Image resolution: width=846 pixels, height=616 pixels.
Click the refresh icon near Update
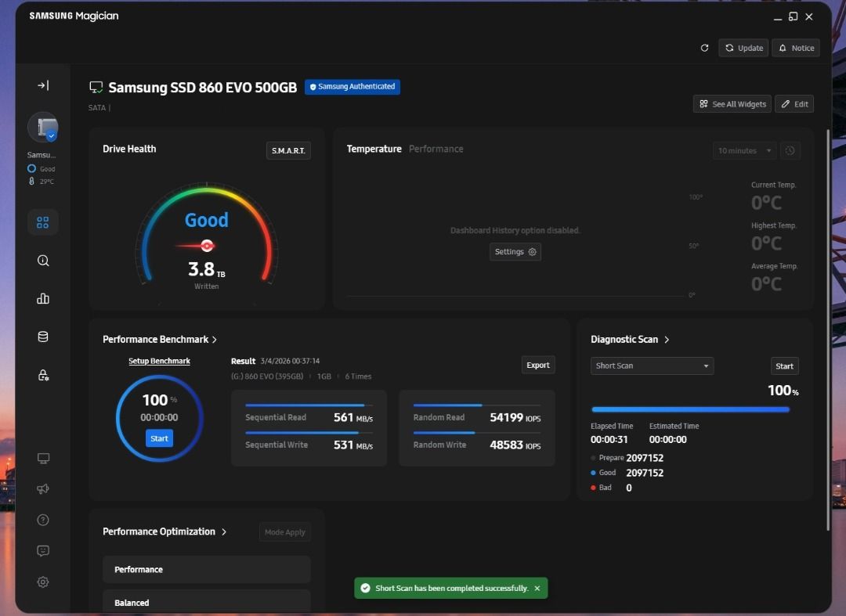(705, 48)
